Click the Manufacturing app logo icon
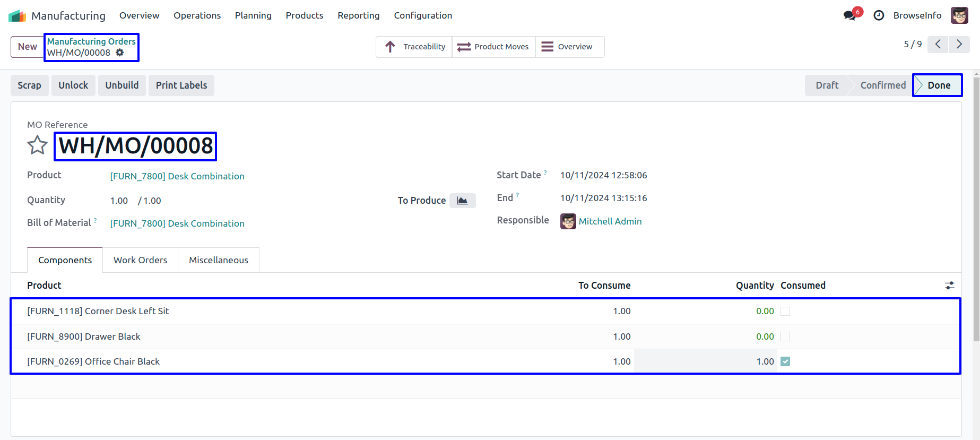980x440 pixels. point(17,16)
